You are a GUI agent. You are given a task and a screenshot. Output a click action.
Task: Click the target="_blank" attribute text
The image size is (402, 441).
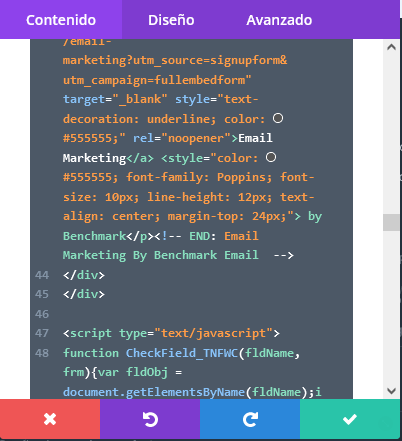115,99
